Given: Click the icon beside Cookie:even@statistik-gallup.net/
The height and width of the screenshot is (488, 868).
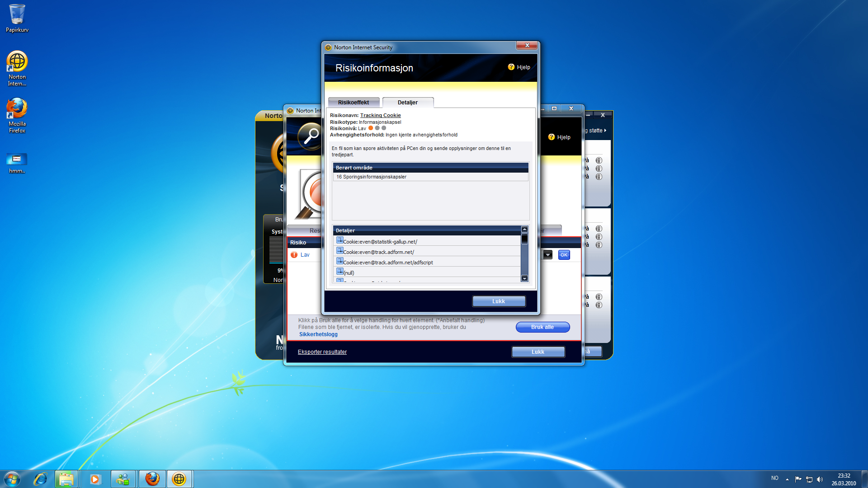Looking at the screenshot, I should (x=340, y=240).
